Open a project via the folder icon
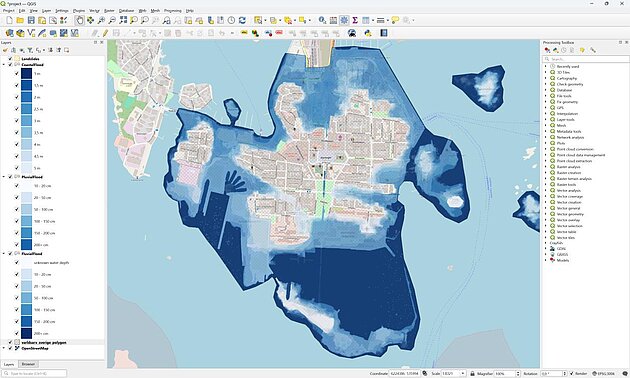630x378 pixels. pos(20,20)
